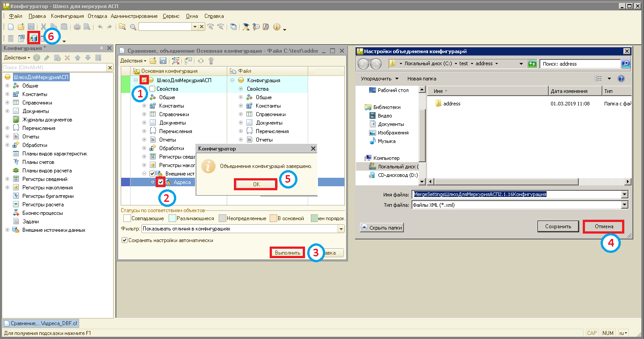644x339 pixels.
Task: Open the Сервис menu
Action: pyautogui.click(x=171, y=16)
